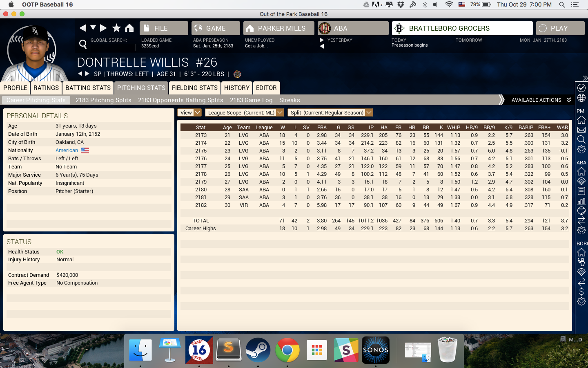The height and width of the screenshot is (368, 588).
Task: Open the dollar sign finances icon
Action: pos(581,292)
